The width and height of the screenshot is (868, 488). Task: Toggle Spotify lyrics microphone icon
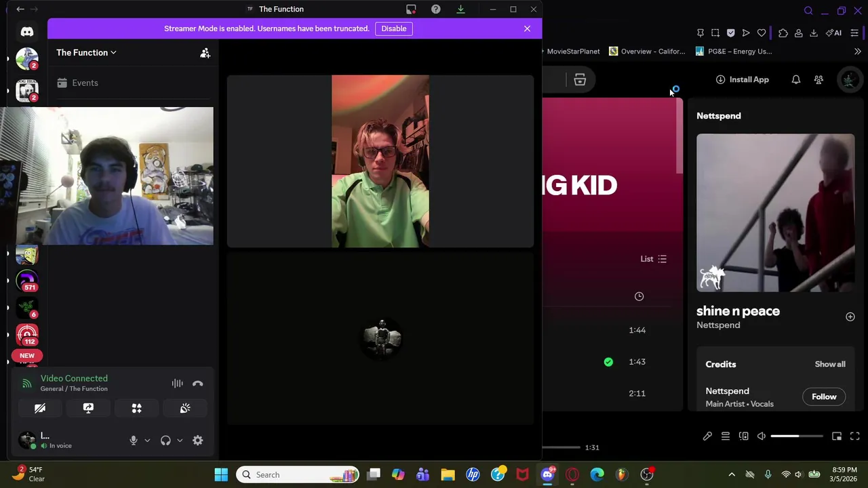point(707,436)
